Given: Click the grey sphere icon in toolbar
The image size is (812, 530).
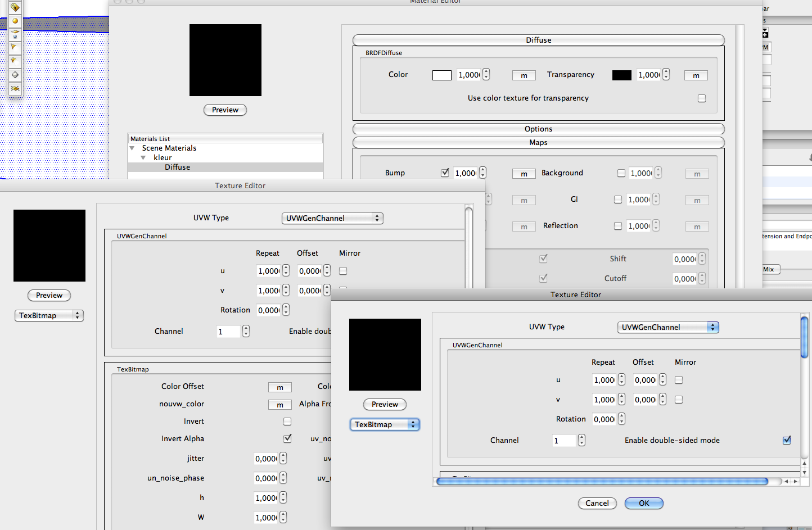Looking at the screenshot, I should tap(15, 74).
